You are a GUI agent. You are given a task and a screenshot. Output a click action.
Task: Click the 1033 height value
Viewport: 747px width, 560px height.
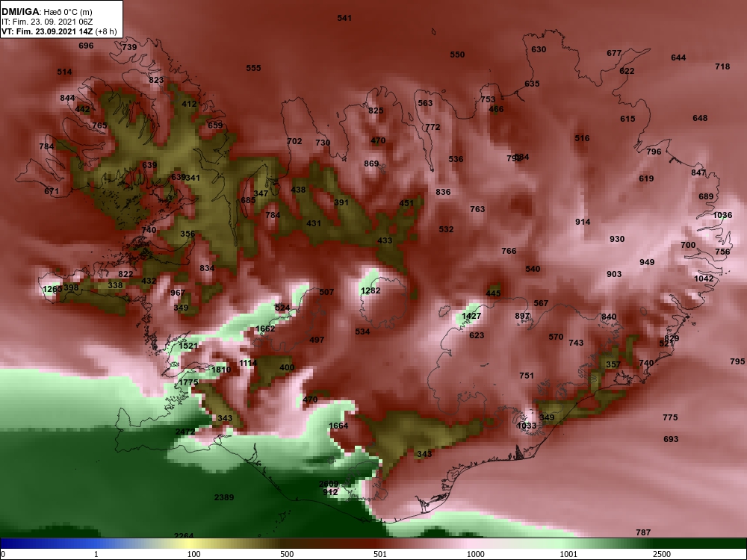coord(527,426)
